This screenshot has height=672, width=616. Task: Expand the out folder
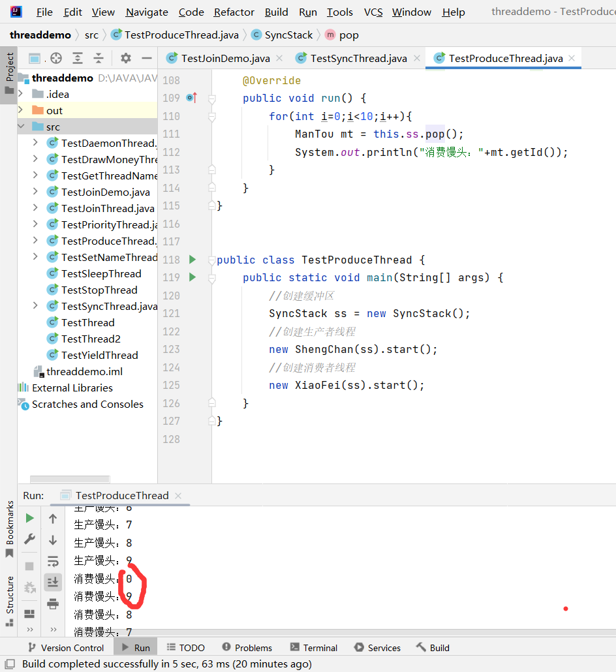21,110
